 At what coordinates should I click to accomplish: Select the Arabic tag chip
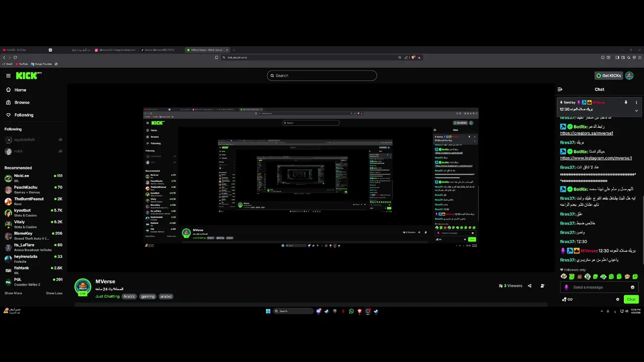[129, 297]
